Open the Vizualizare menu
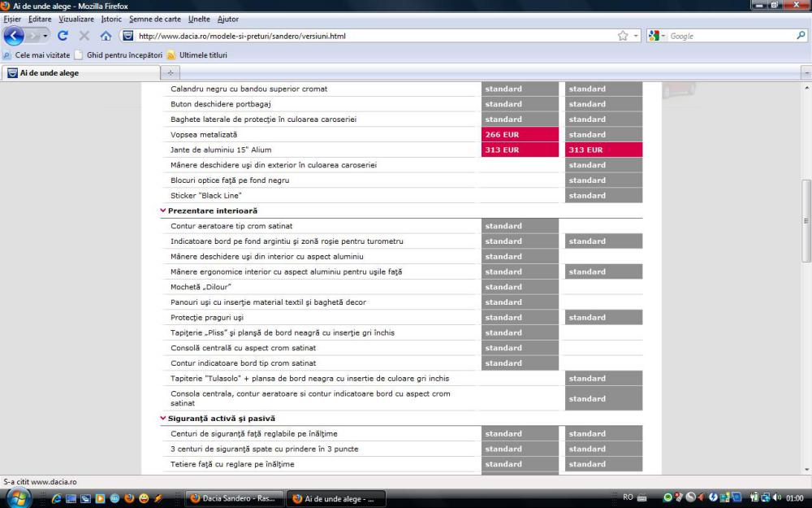 76,19
